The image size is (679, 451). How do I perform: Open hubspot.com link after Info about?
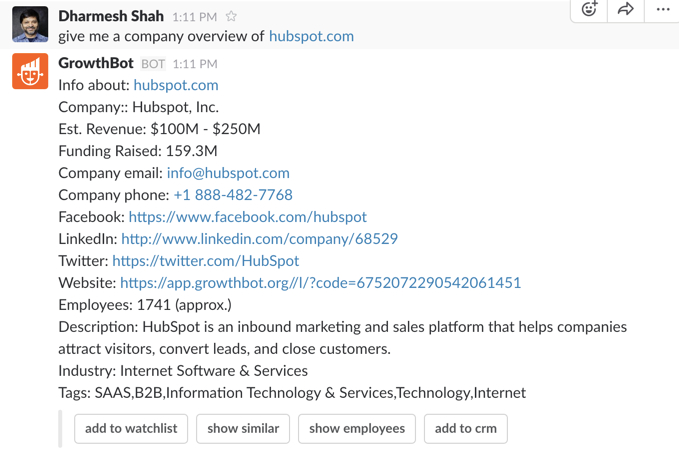pyautogui.click(x=176, y=85)
